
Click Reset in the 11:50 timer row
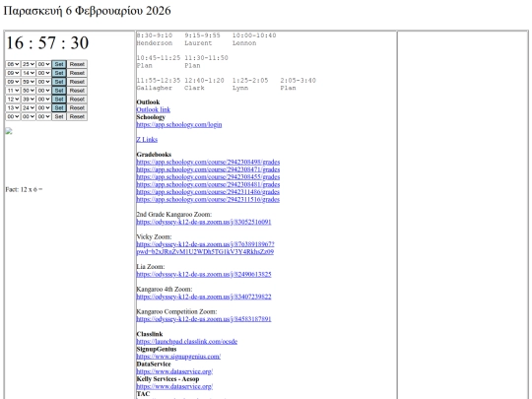pyautogui.click(x=77, y=91)
